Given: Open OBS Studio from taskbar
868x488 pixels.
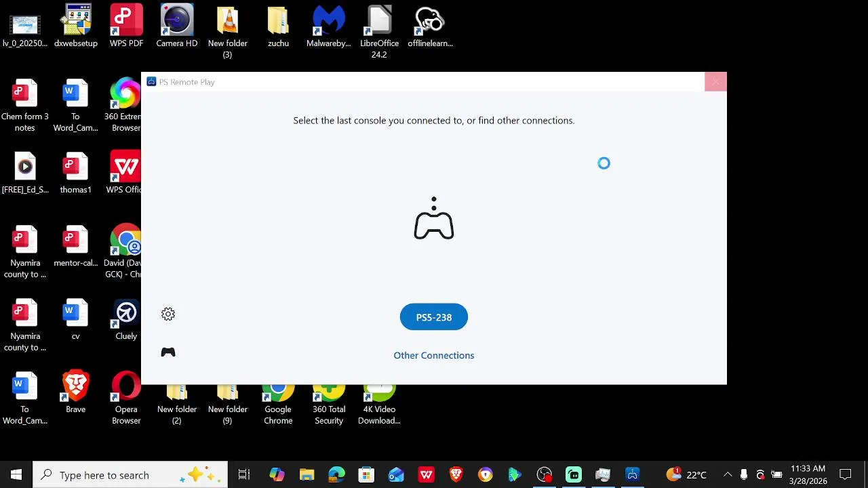Looking at the screenshot, I should tap(545, 474).
